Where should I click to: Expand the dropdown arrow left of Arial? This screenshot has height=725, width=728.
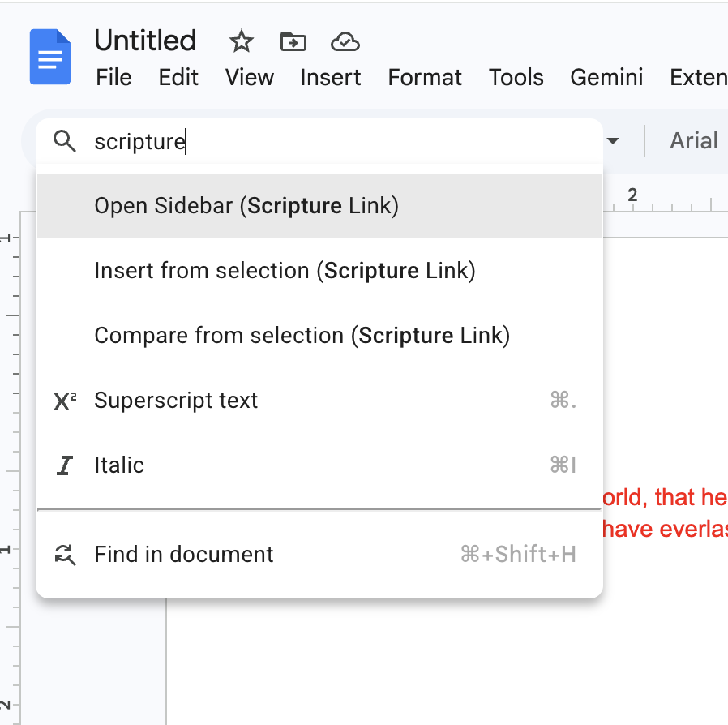point(613,141)
